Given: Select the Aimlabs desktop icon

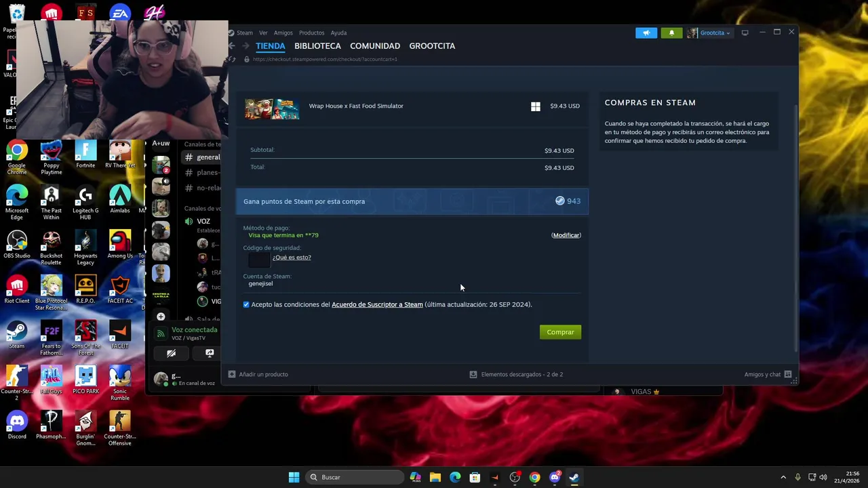Looking at the screenshot, I should point(120,199).
